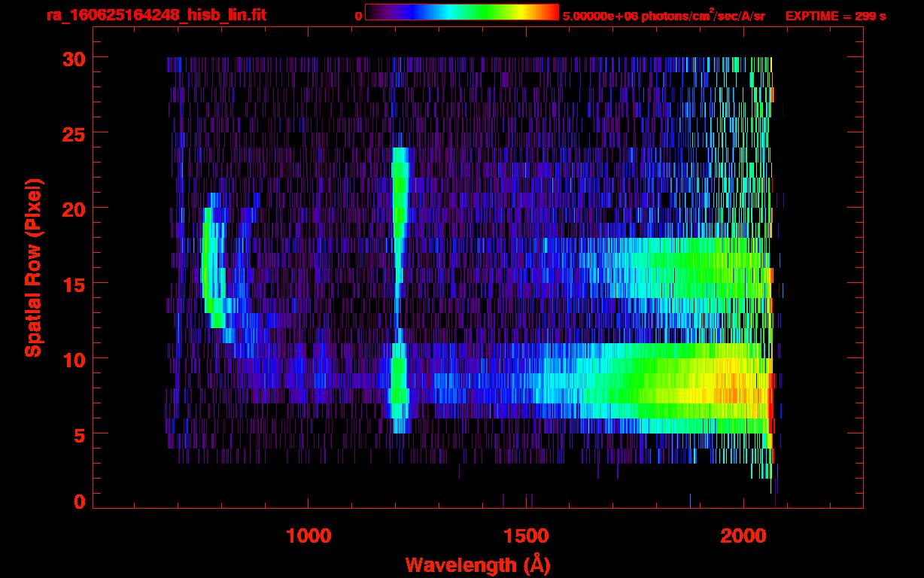Click the rainbow color scale bar

(x=461, y=12)
